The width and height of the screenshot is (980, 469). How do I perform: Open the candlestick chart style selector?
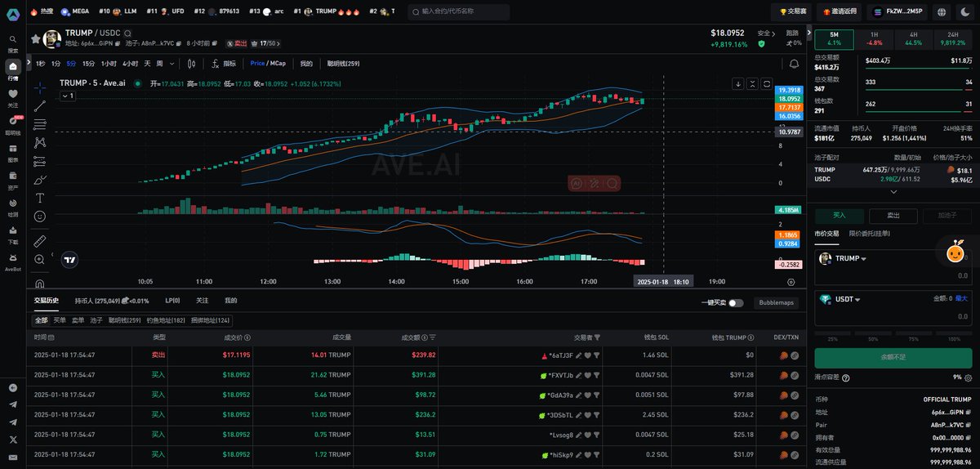pyautogui.click(x=193, y=63)
